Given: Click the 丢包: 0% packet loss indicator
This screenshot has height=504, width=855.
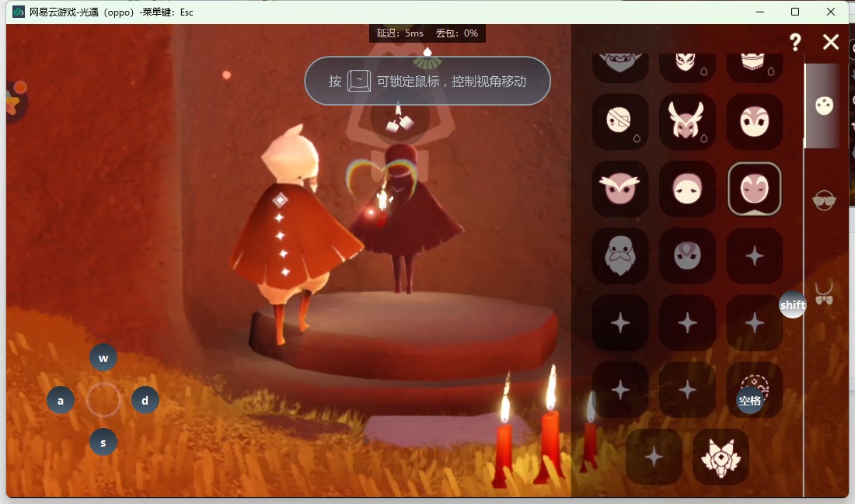Looking at the screenshot, I should (x=457, y=33).
